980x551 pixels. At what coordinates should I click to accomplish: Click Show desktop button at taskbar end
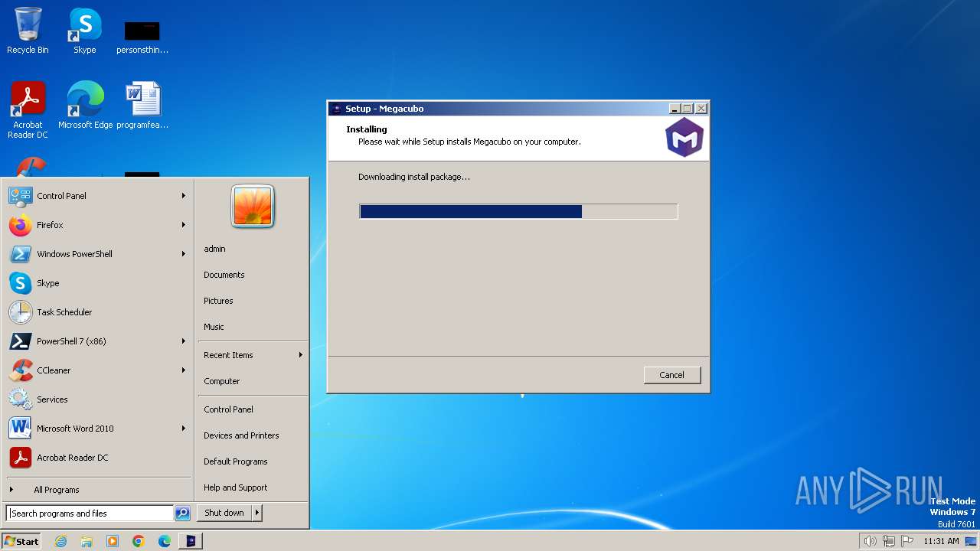[972, 541]
